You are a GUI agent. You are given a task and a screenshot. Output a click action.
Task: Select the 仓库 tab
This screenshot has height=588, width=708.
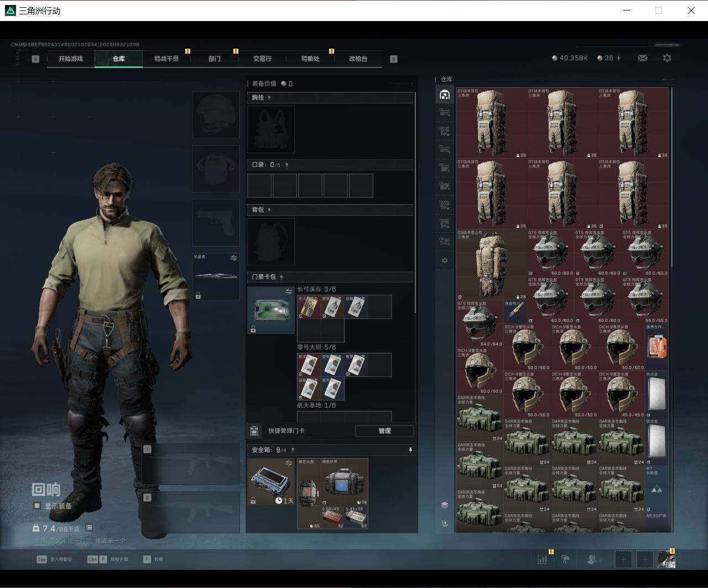(118, 59)
